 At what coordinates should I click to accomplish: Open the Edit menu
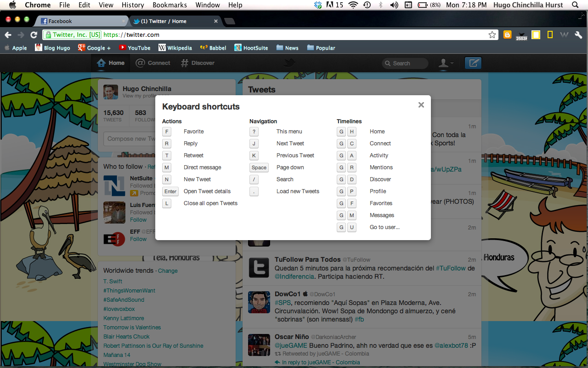[84, 5]
